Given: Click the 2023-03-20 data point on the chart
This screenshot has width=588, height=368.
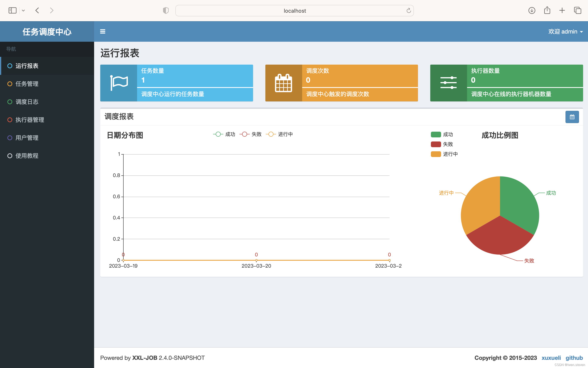Looking at the screenshot, I should [256, 260].
